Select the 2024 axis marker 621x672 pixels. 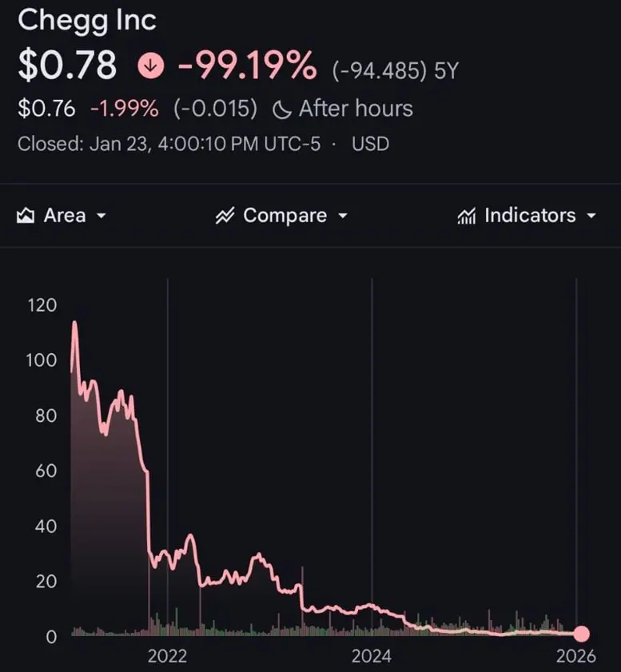coord(372,656)
